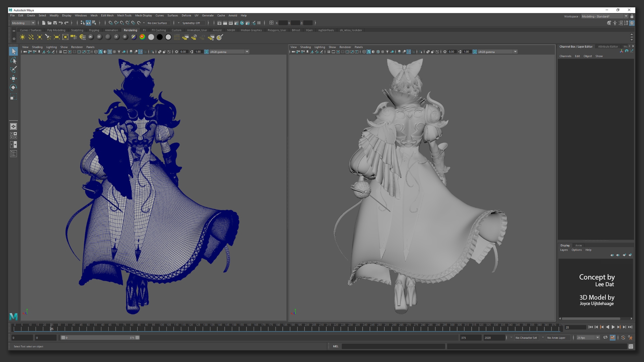Open the Hypershade sphere icon
This screenshot has height=362, width=644.
point(242,23)
